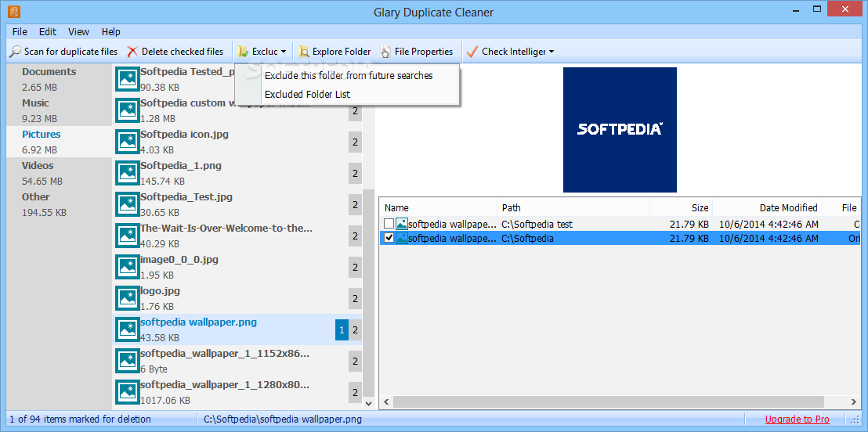Screen dimensions: 868x432
Task: Click the Glary Duplicate Cleaner app icon
Action: point(14,10)
